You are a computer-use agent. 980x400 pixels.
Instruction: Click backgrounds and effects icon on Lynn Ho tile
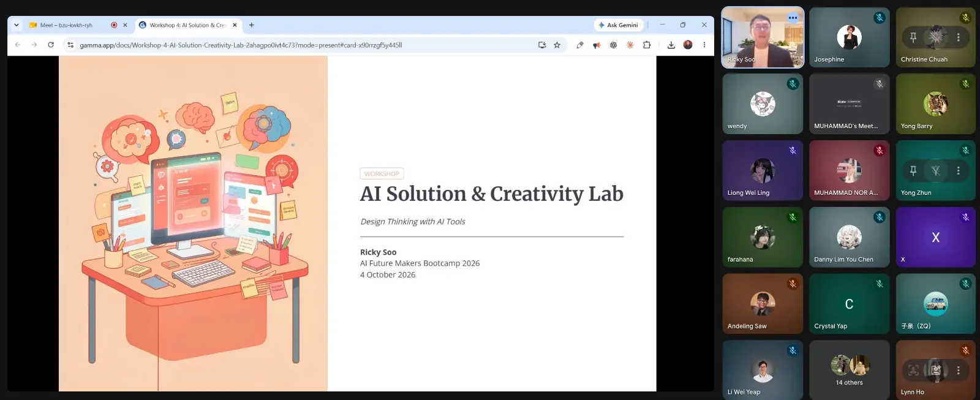(x=936, y=370)
